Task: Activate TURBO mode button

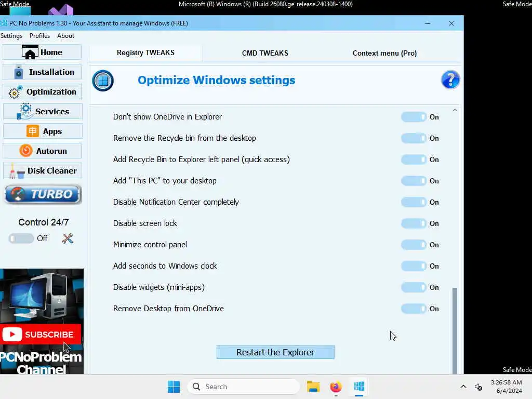Action: (x=43, y=194)
